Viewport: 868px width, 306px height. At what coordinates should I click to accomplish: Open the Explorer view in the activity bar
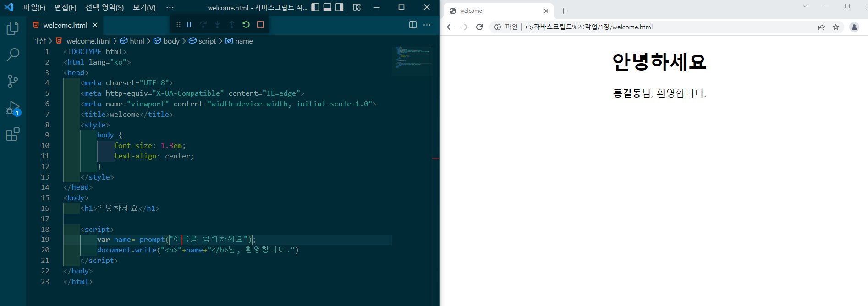[13, 28]
